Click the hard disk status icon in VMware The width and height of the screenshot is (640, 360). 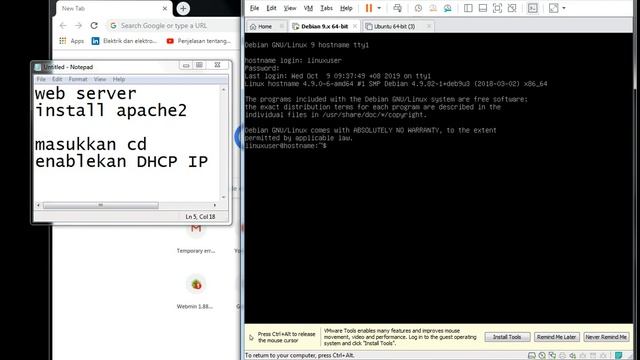(x=531, y=356)
